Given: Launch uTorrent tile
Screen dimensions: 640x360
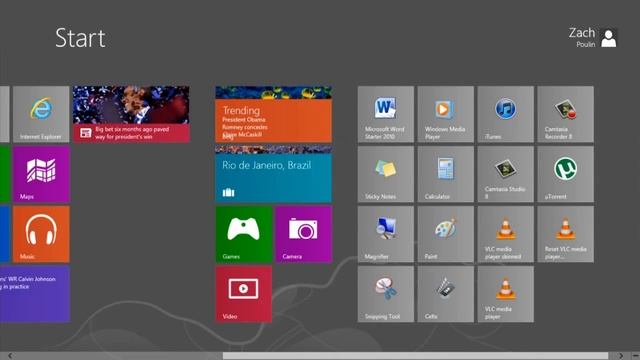Looking at the screenshot, I should [566, 174].
